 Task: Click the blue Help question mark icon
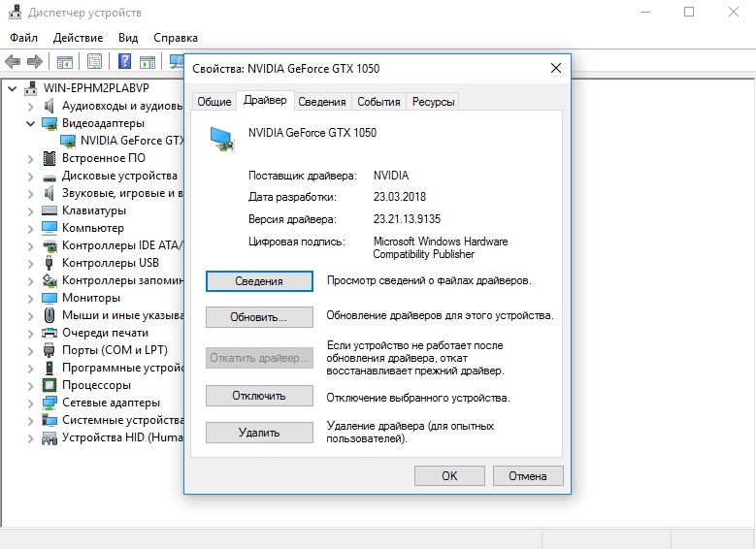(x=124, y=61)
